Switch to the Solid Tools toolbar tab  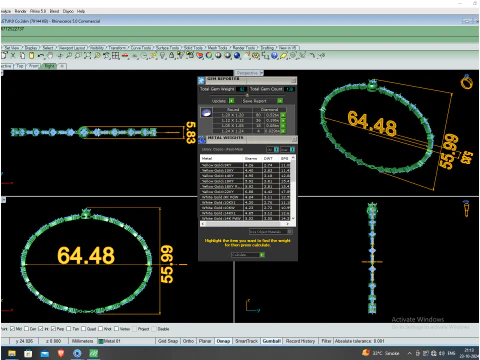pos(193,48)
